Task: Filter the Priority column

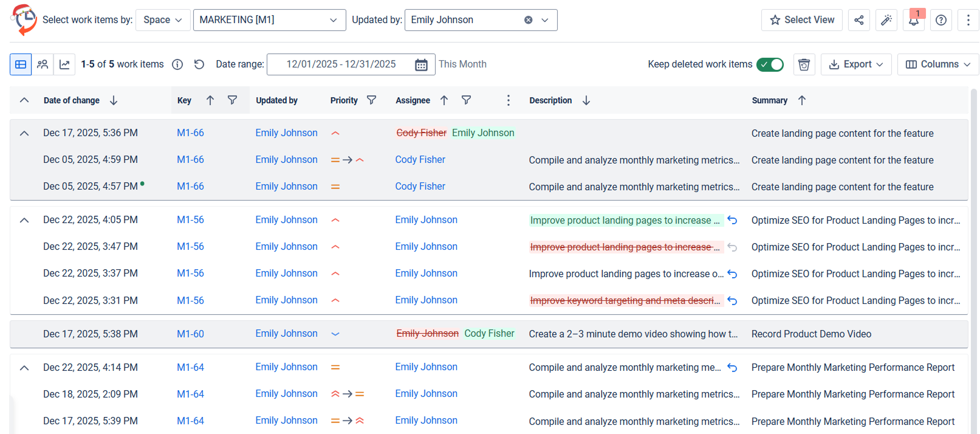Action: click(x=372, y=100)
